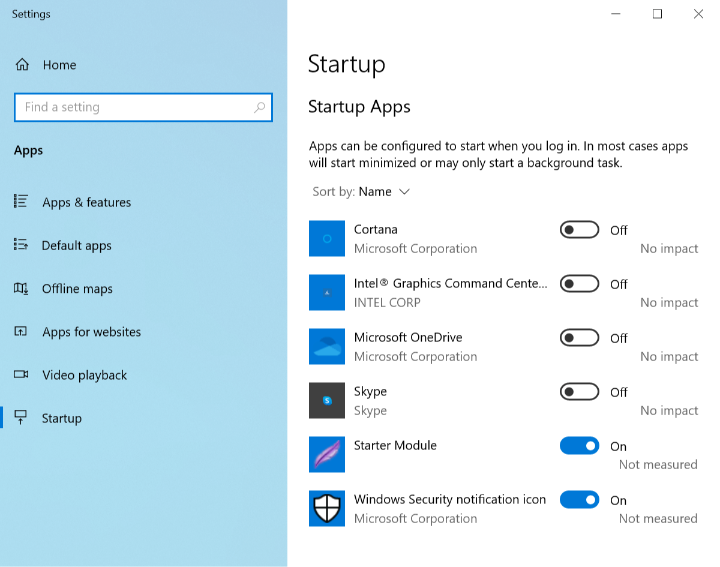Click Cortana's Microsoft Corporation publisher label
The image size is (720, 567).
coord(415,248)
